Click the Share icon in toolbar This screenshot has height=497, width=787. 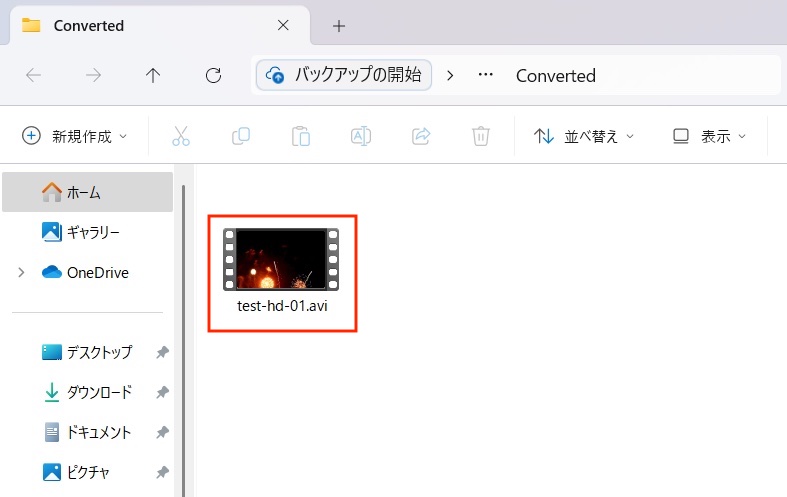(x=421, y=136)
